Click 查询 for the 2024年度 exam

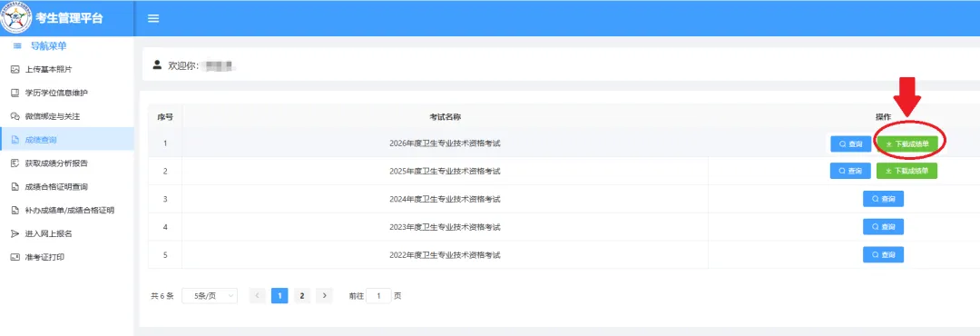883,199
